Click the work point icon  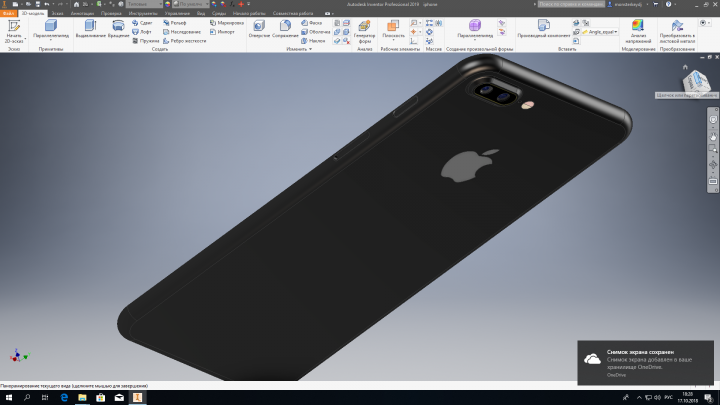click(x=414, y=32)
